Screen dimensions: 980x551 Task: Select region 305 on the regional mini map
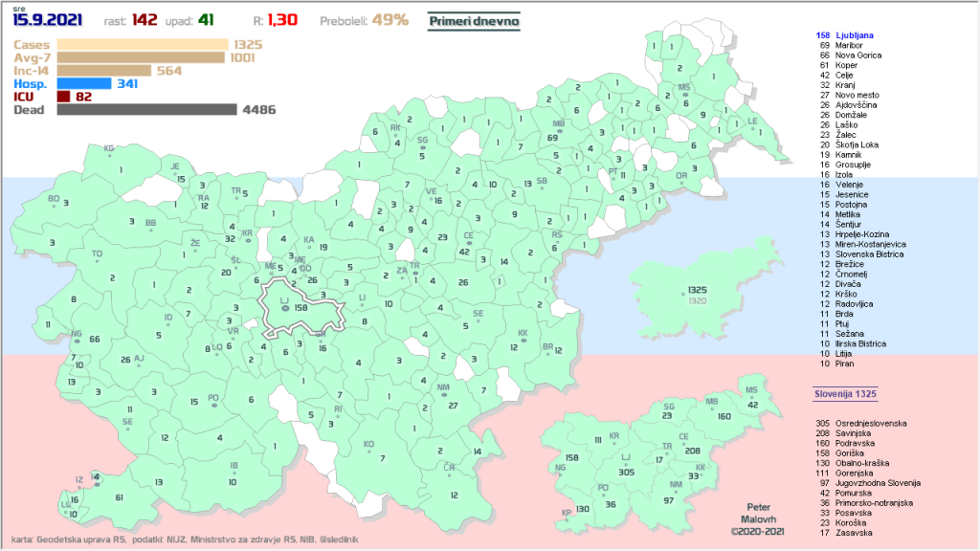[626, 472]
